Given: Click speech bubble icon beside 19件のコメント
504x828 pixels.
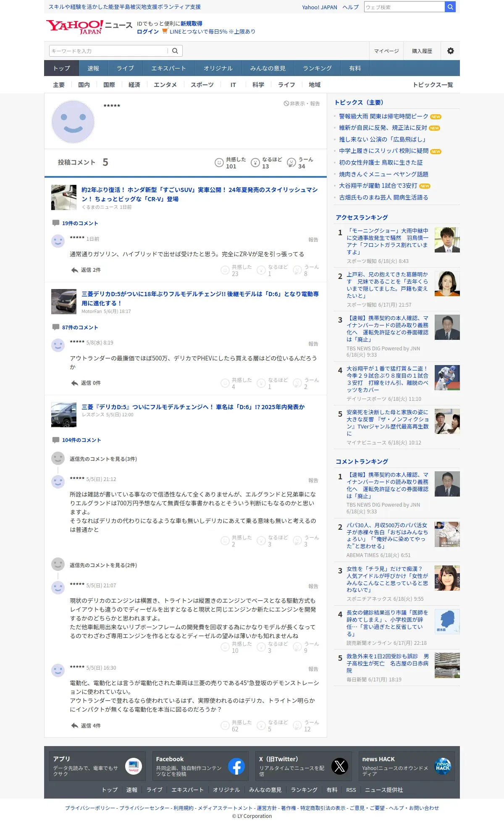Looking at the screenshot, I should tap(56, 223).
